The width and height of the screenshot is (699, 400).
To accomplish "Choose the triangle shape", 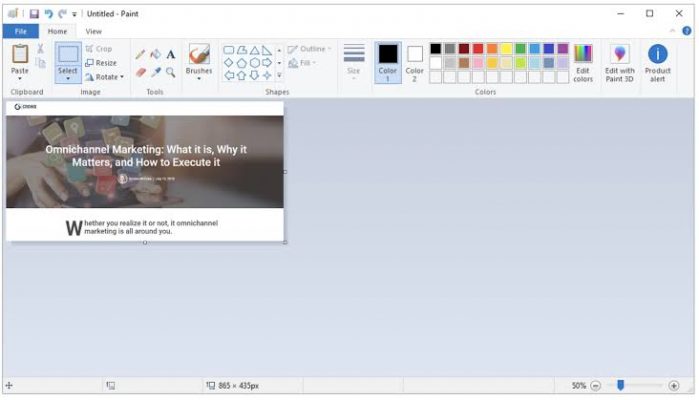I will (255, 50).
